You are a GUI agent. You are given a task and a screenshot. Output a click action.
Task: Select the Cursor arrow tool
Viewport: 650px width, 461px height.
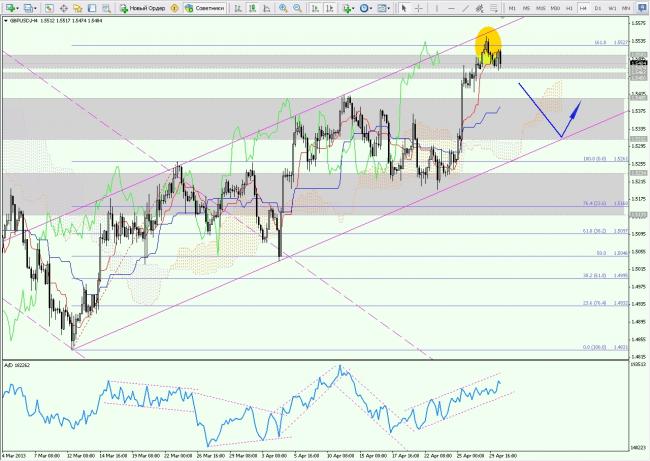click(404, 8)
